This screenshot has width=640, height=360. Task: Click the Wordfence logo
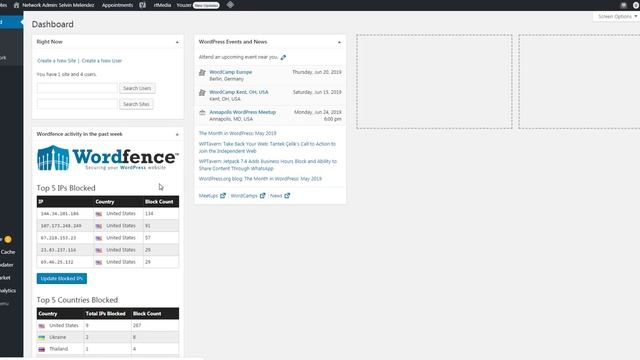click(x=108, y=158)
